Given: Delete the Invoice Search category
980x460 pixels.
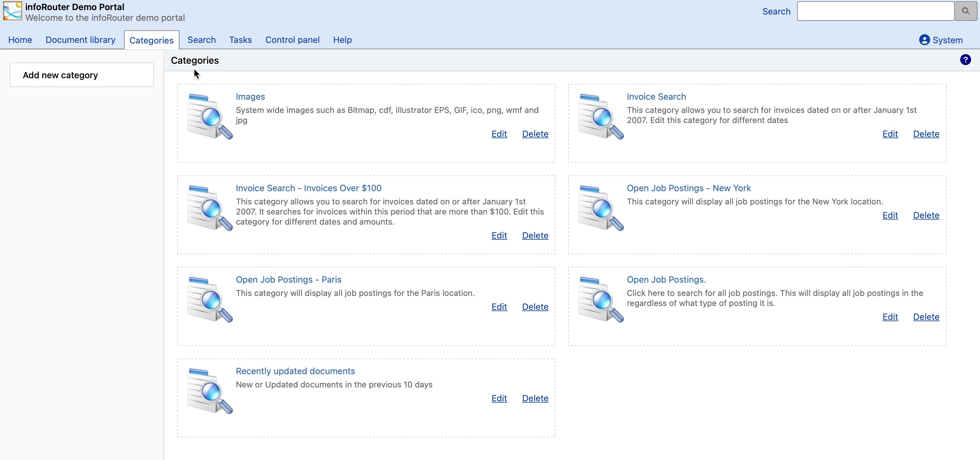Looking at the screenshot, I should 925,134.
